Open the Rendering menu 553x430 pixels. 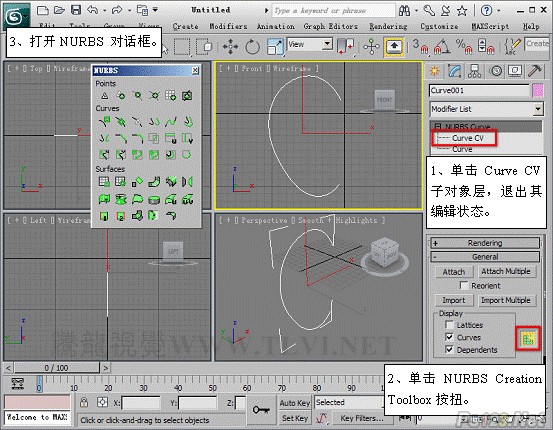tap(388, 26)
